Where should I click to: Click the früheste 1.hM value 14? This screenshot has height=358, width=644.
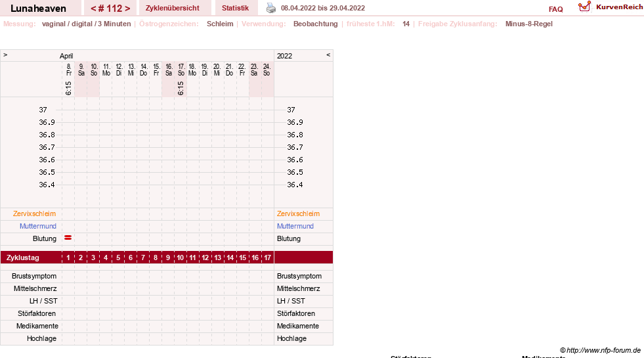click(406, 24)
